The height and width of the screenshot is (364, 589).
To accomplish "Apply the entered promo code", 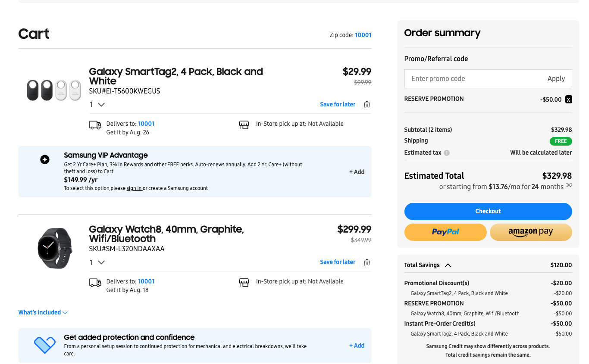I will click(x=556, y=79).
